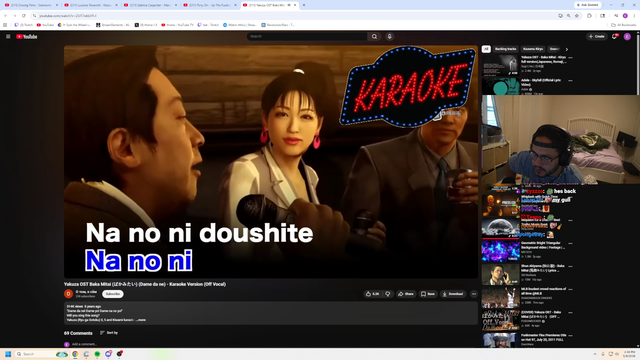This screenshot has width=640, height=360.
Task: Go to the YouTube home logo
Action: click(27, 36)
